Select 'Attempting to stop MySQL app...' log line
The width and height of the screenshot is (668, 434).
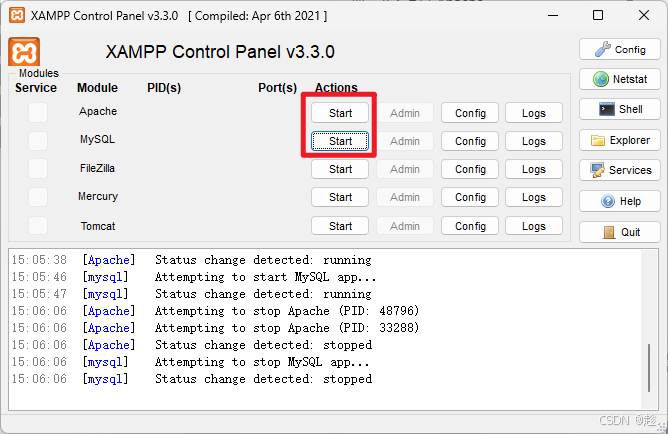(x=190, y=362)
